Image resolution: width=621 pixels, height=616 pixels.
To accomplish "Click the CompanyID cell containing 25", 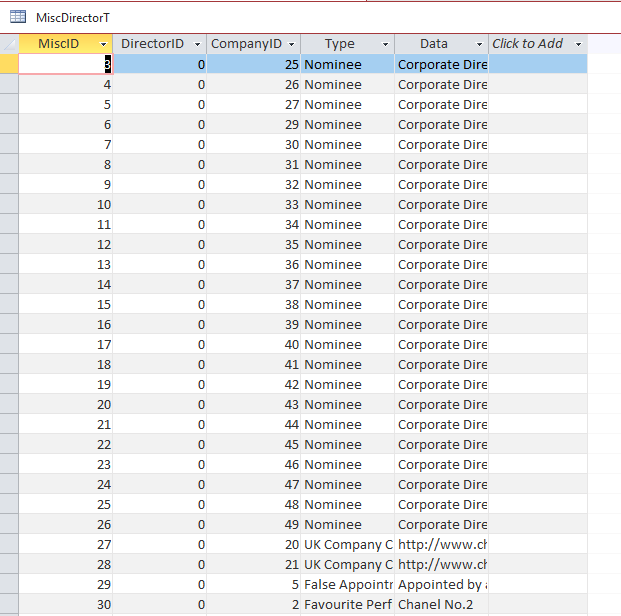I will coord(254,64).
